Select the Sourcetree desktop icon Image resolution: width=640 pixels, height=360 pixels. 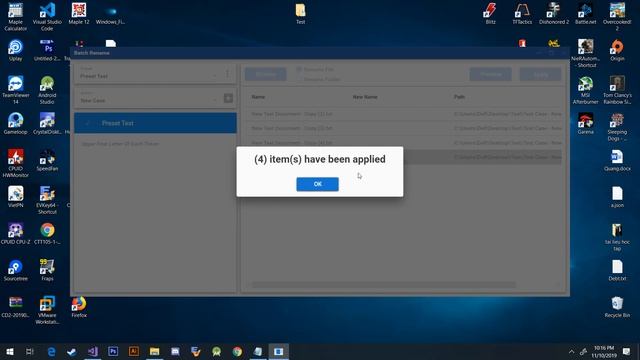point(16,270)
